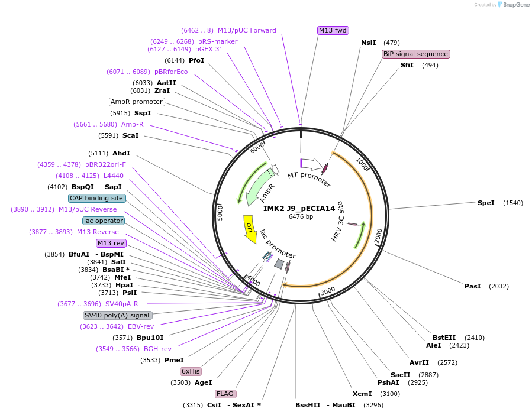Image resolution: width=532 pixels, height=415 pixels.
Task: Select the FLAG tag label
Action: pyautogui.click(x=225, y=394)
